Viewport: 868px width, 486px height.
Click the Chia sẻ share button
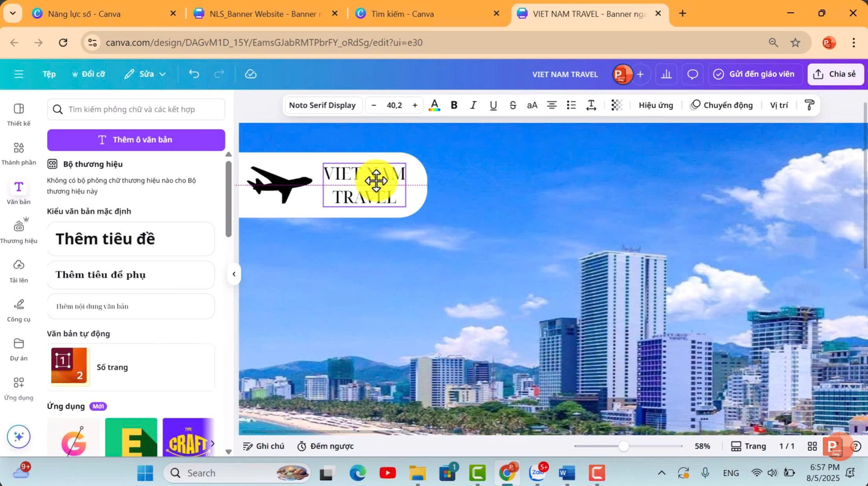[x=835, y=74]
